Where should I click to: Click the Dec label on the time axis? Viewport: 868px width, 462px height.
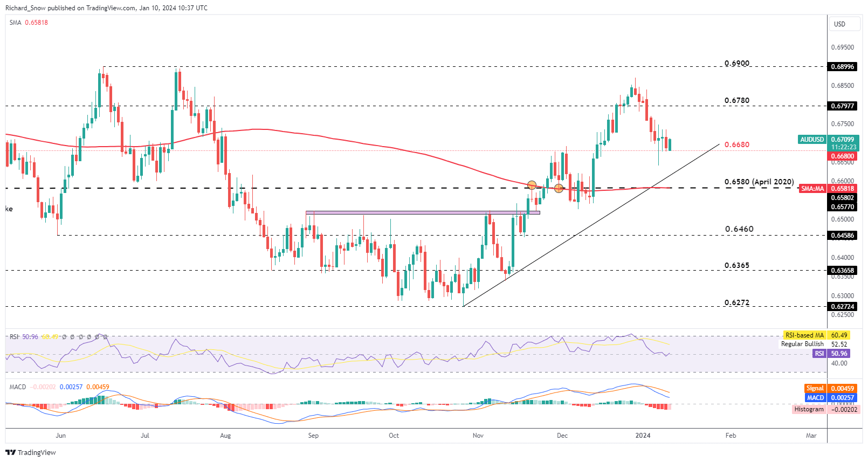pyautogui.click(x=562, y=436)
